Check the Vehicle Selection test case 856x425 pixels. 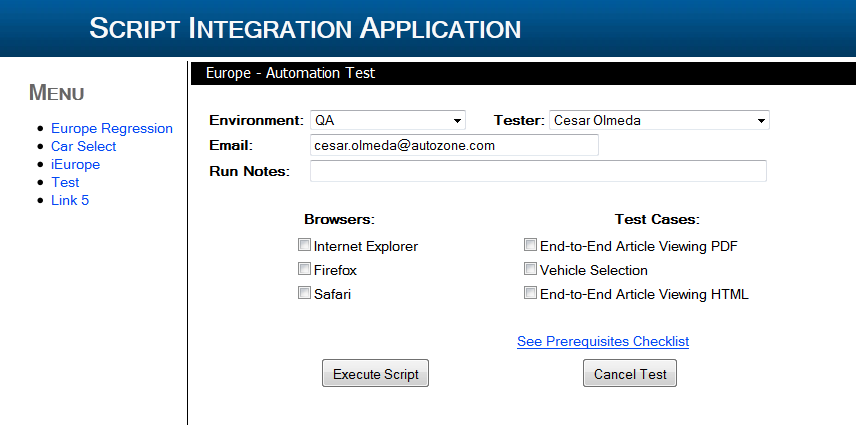[x=530, y=269]
